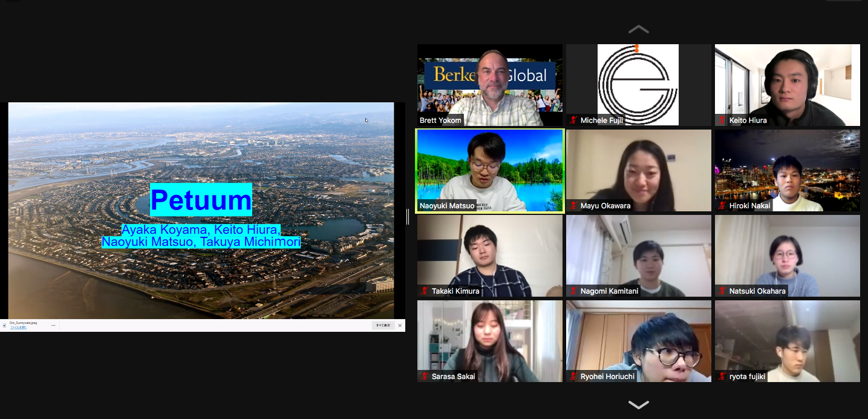
Task: Click Ryohei Horiuchi's muted microphone icon
Action: point(573,377)
